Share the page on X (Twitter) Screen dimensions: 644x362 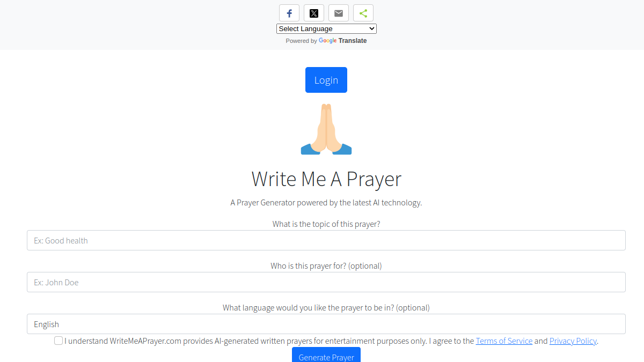(314, 13)
